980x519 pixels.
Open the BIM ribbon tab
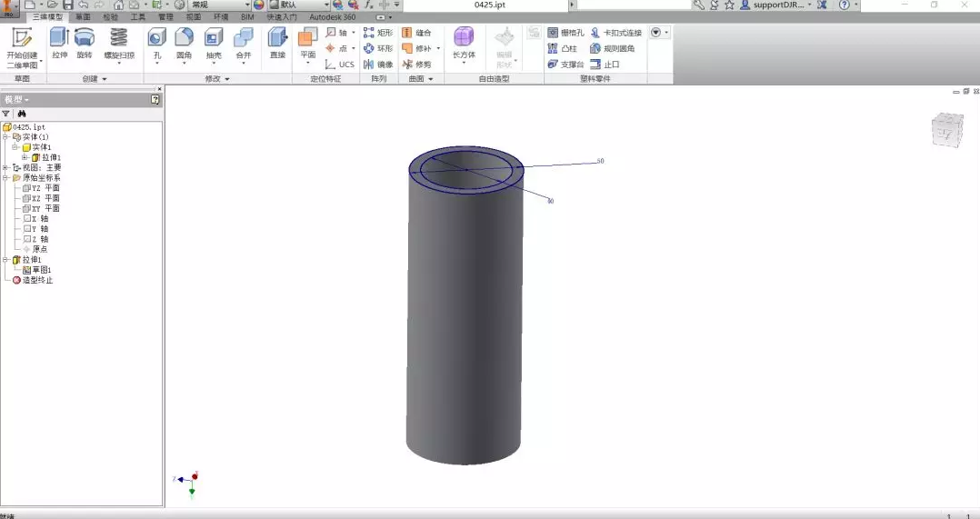[247, 17]
